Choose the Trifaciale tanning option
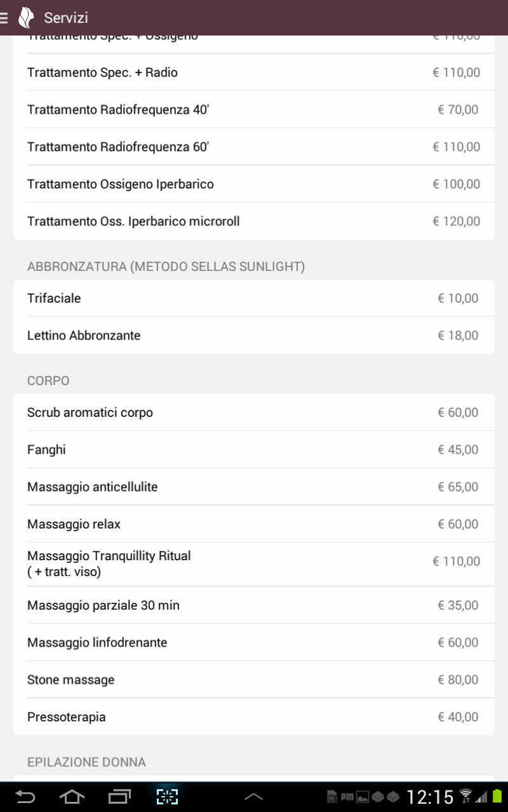The width and height of the screenshot is (508, 812). [253, 298]
